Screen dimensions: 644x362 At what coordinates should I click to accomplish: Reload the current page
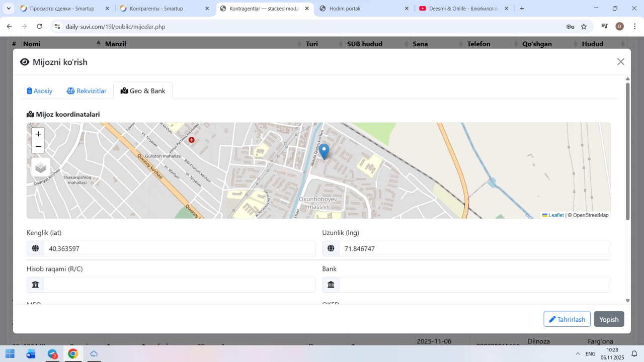(39, 27)
